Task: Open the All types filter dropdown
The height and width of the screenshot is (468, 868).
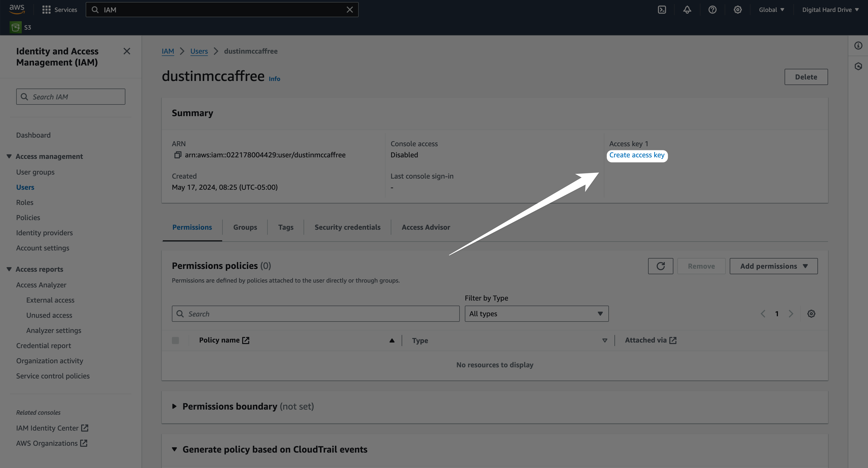Action: [x=536, y=314]
